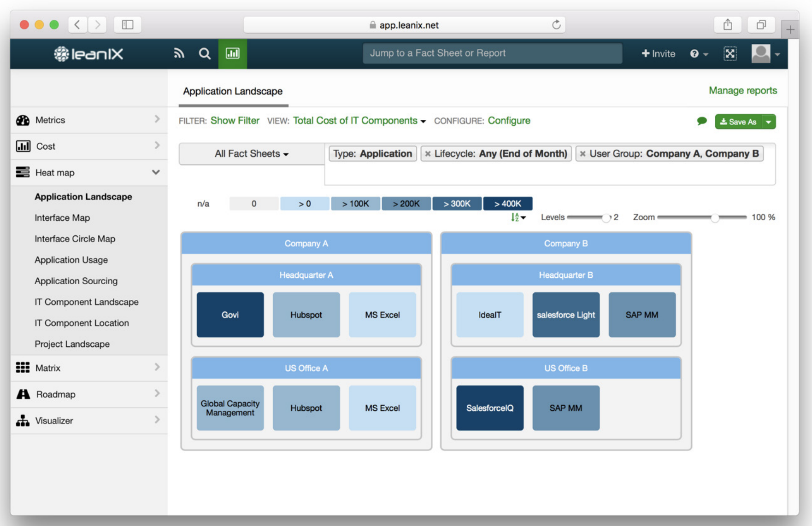Viewport: 812px width, 526px height.
Task: Adjust the Zoom slider handle
Action: click(715, 217)
